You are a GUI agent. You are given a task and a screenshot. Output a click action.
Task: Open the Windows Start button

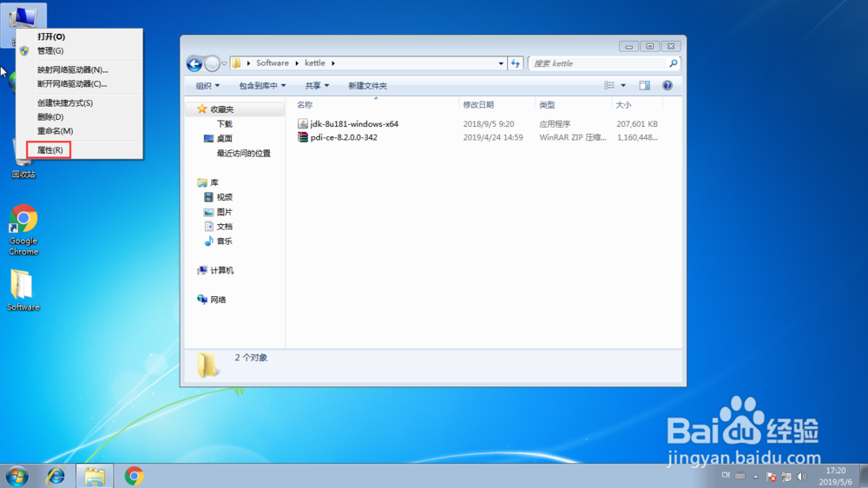(x=16, y=476)
